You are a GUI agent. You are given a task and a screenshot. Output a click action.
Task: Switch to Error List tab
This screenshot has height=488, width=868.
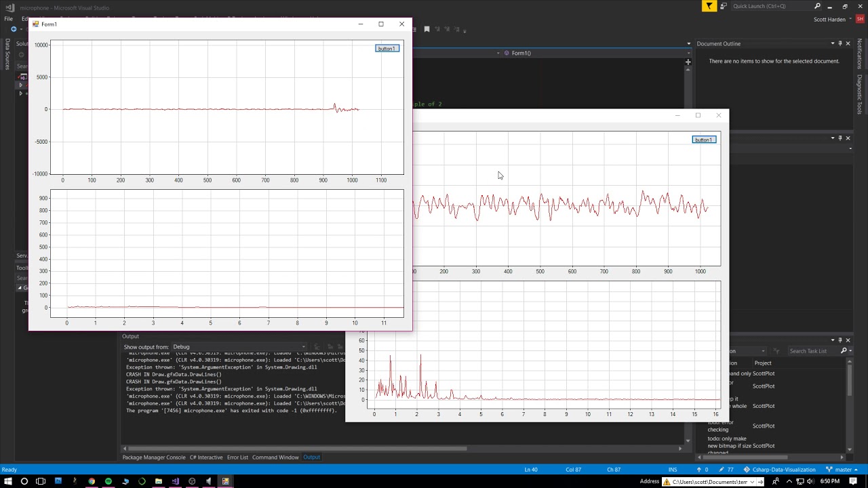tap(237, 457)
